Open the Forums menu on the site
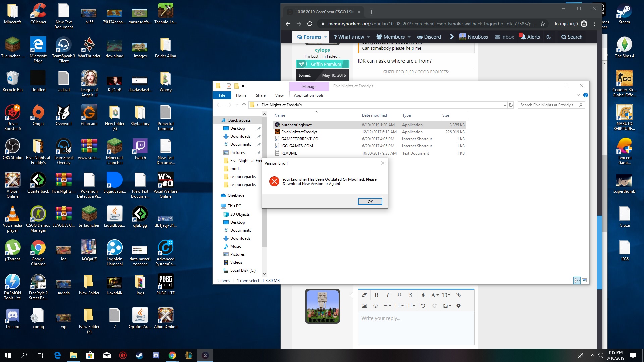644x362 pixels. [309, 37]
